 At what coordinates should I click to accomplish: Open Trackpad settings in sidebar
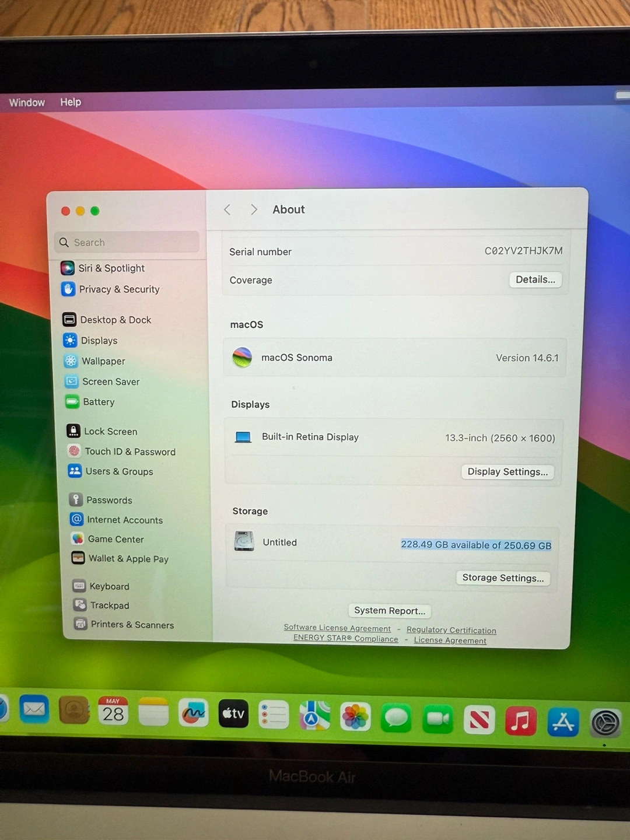109,605
